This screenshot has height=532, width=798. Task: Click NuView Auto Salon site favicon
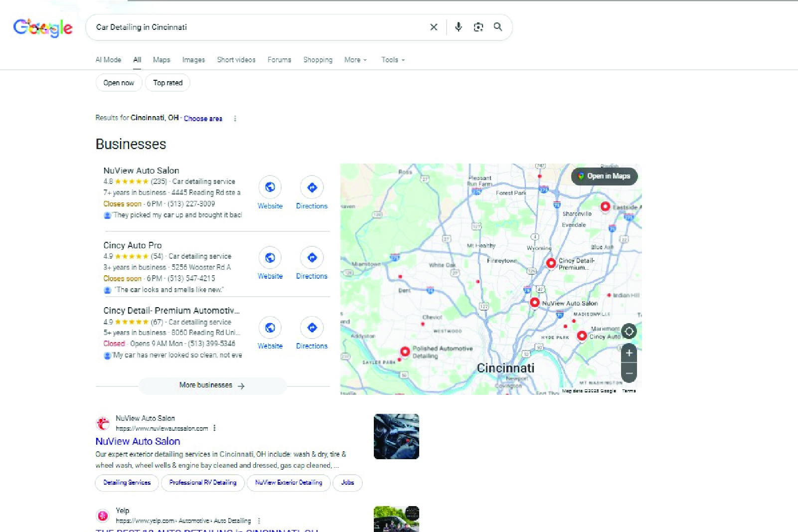(103, 423)
